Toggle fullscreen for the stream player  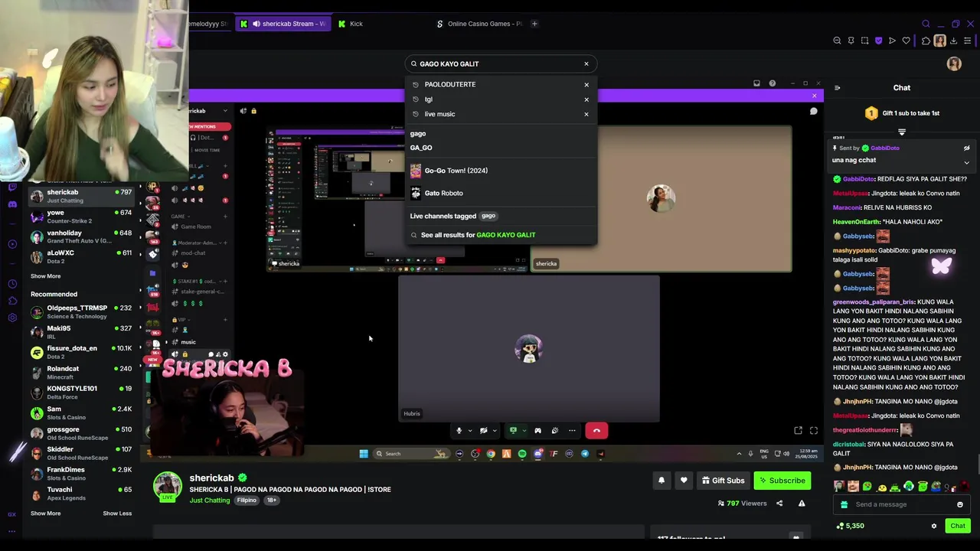click(814, 431)
